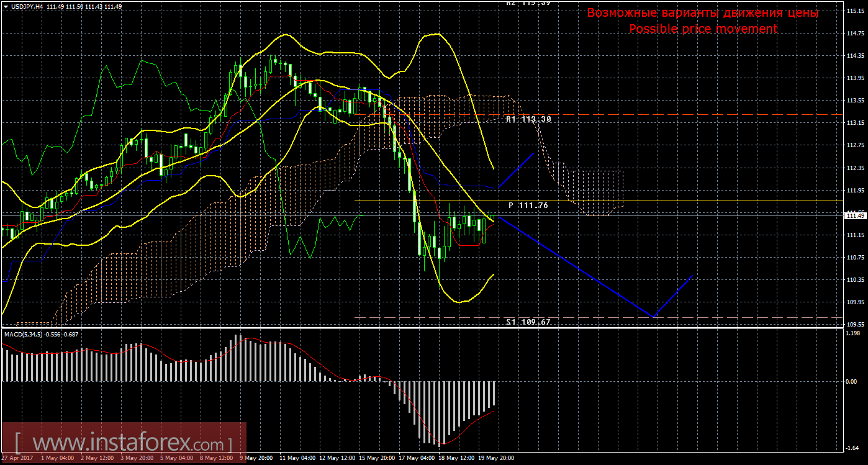The width and height of the screenshot is (868, 465).
Task: Click the 0.00 level on MACD scale
Action: point(851,381)
